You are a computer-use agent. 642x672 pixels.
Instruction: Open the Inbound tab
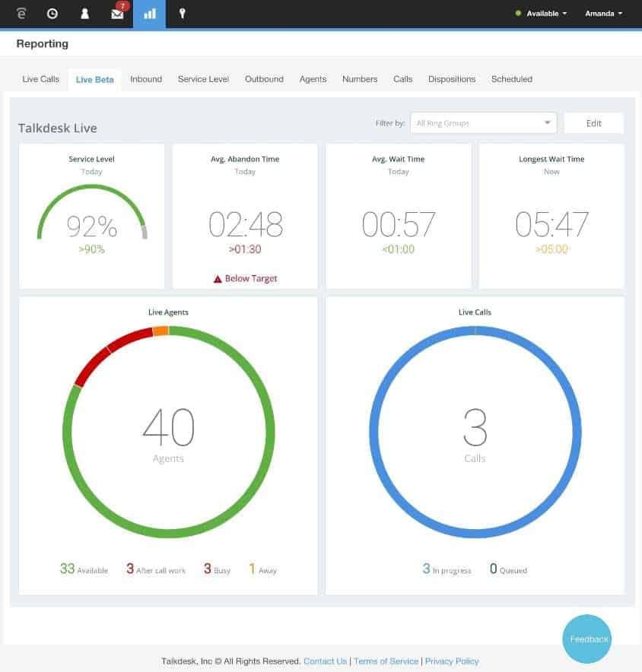(146, 79)
